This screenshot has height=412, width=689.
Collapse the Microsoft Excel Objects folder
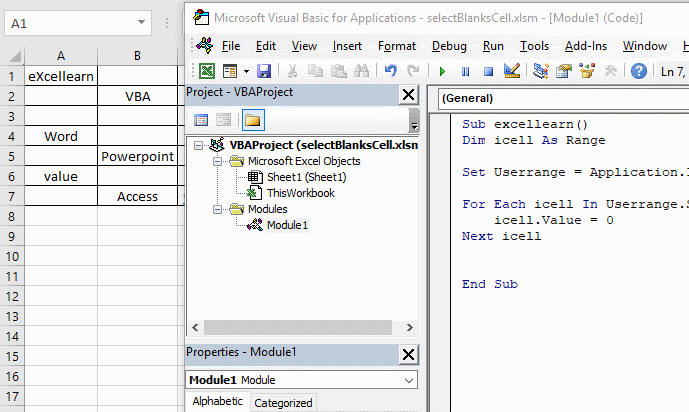(x=217, y=161)
